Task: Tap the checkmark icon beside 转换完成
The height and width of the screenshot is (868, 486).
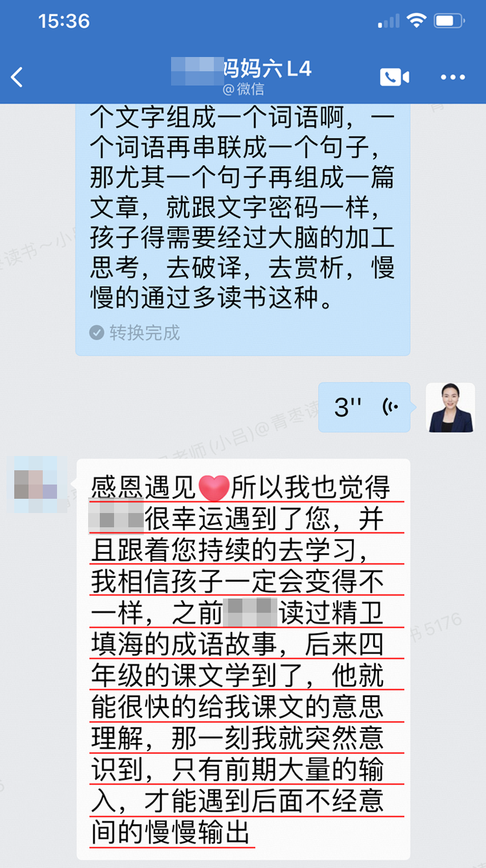Action: (97, 333)
